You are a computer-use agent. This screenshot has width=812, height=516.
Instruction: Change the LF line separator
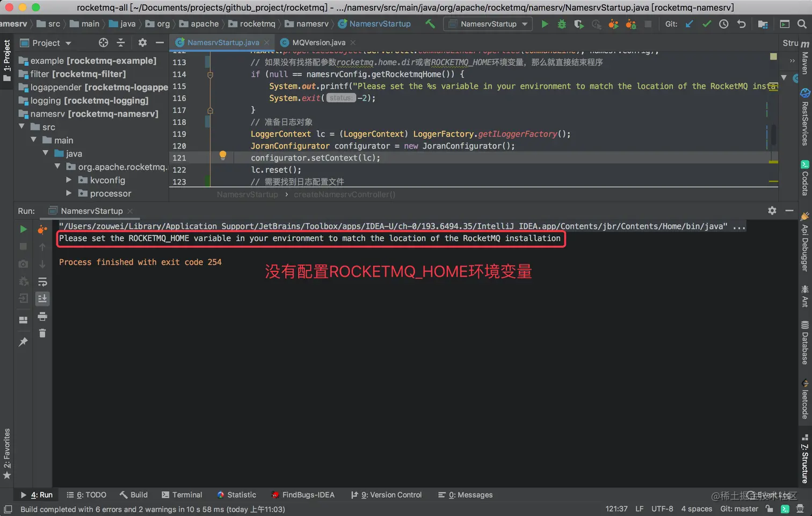639,509
